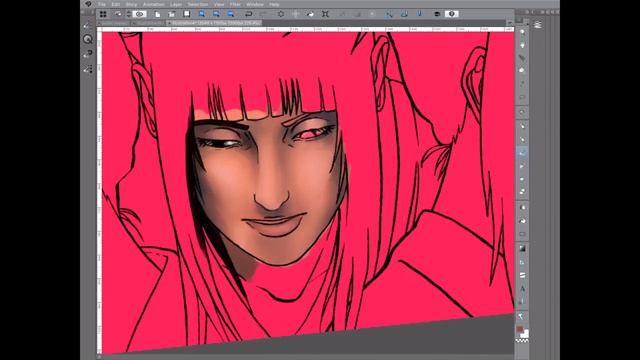Open the Animation menu
Screen dimensions: 640x360
point(153,4)
